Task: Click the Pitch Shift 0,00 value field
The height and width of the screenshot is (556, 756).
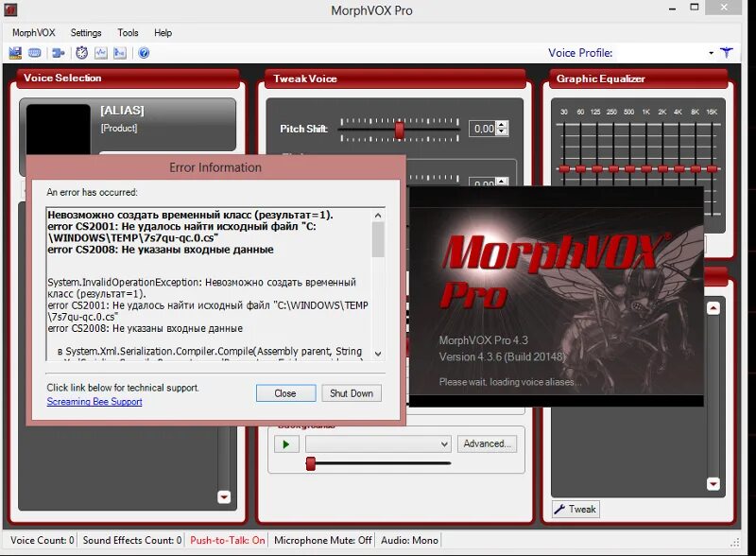Action: pyautogui.click(x=483, y=129)
